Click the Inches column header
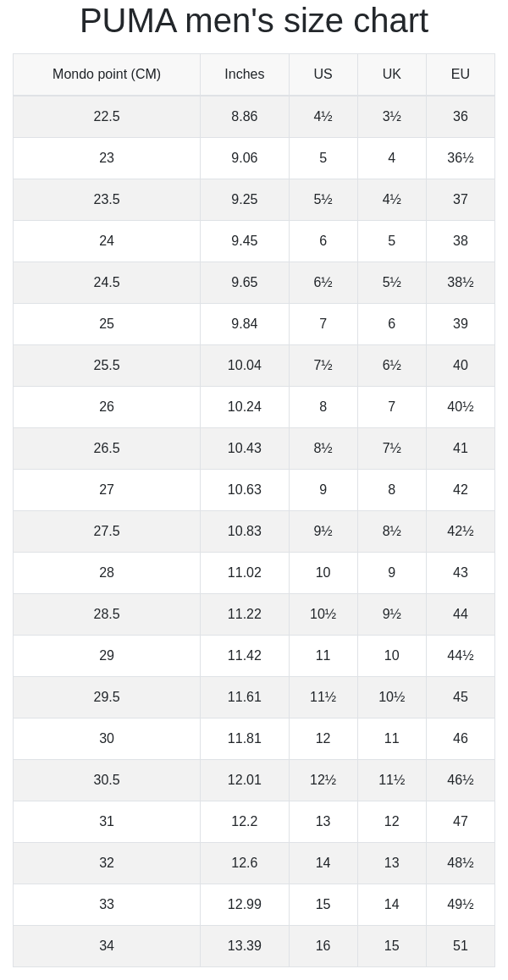508x980 pixels. 245,74
